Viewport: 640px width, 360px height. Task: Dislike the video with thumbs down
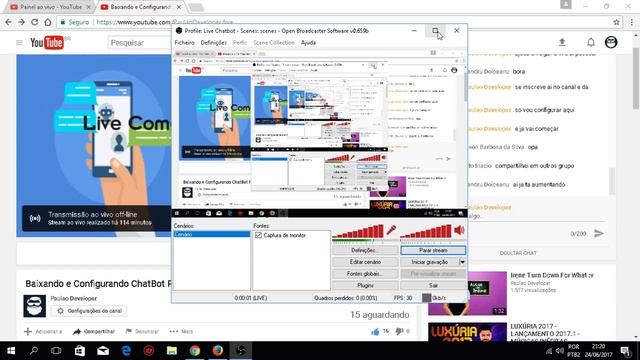399,331
